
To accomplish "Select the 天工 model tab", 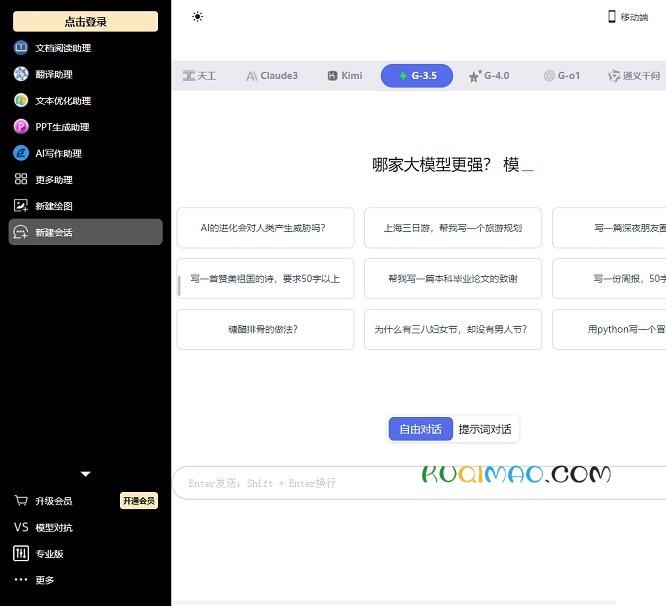I will pos(200,76).
